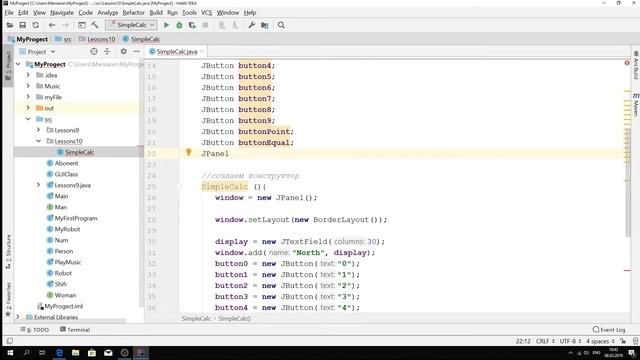This screenshot has width=640, height=360.
Task: Toggle the Ant Build side tool window
Action: [636, 65]
